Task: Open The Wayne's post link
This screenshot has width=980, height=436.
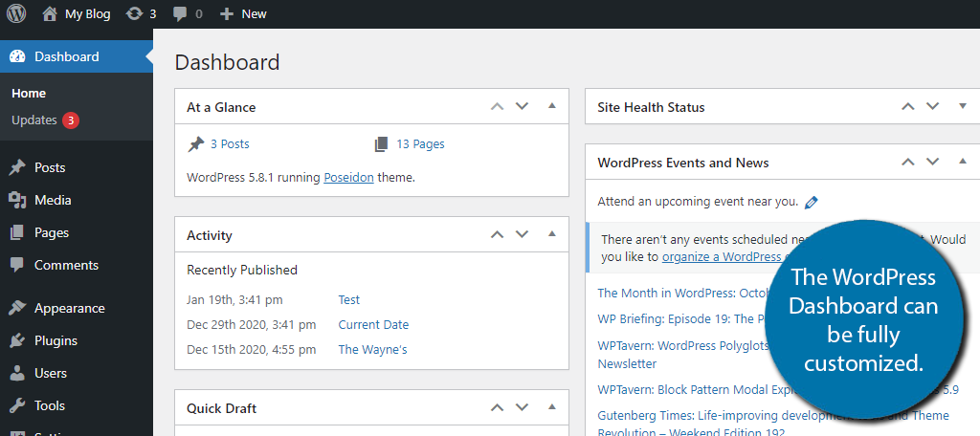Action: 372,350
